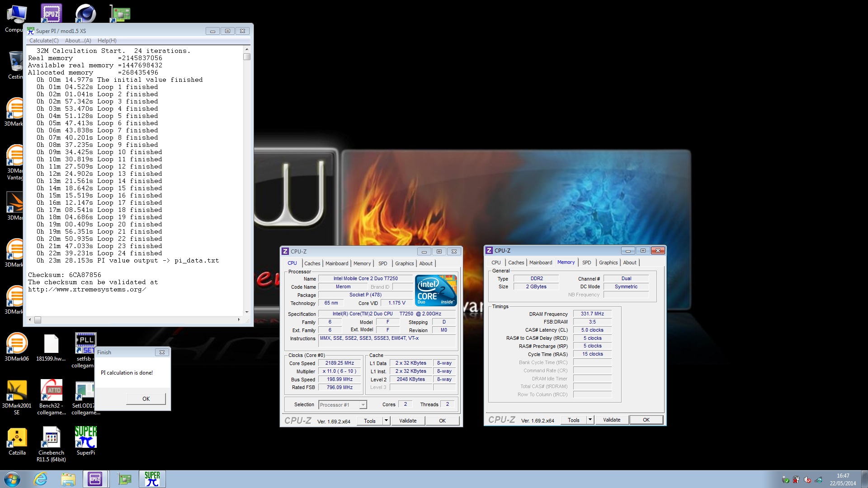Viewport: 868px width, 488px height.
Task: Launch 3DMark2001 SE desktop shortcut
Action: (17, 397)
